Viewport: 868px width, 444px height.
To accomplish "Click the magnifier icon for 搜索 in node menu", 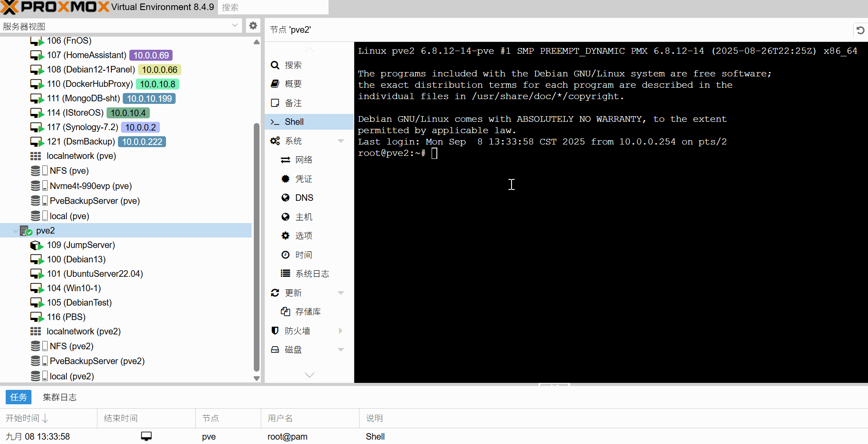I will click(275, 65).
